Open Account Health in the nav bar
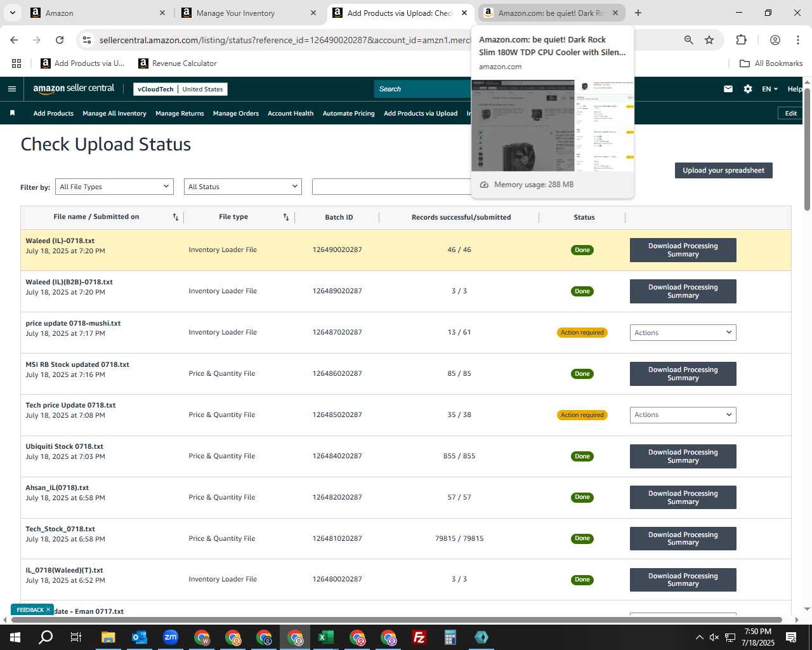Image resolution: width=812 pixels, height=650 pixels. (x=291, y=114)
